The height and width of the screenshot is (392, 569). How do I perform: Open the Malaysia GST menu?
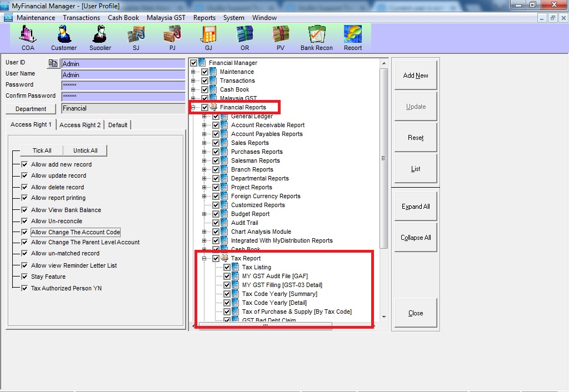[x=166, y=18]
